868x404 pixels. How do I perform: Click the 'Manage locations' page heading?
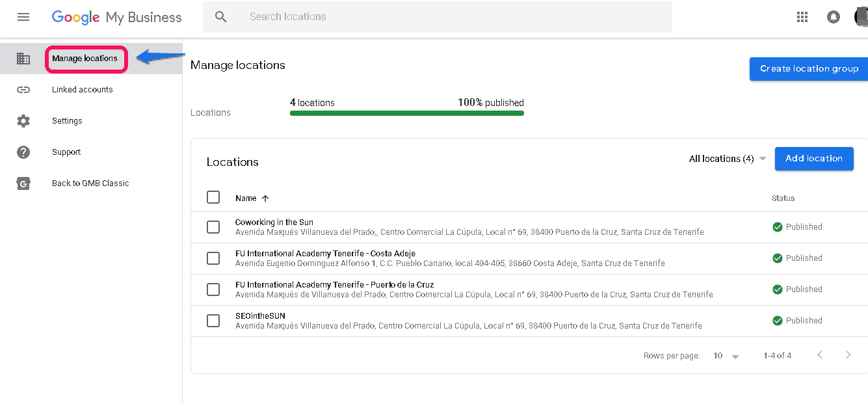coord(238,65)
